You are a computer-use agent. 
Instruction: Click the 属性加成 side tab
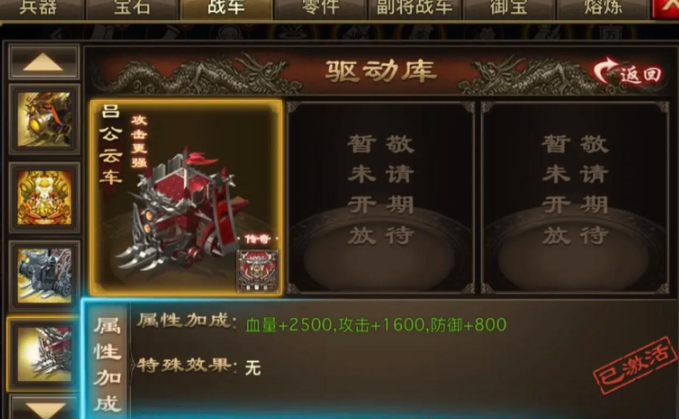107,363
